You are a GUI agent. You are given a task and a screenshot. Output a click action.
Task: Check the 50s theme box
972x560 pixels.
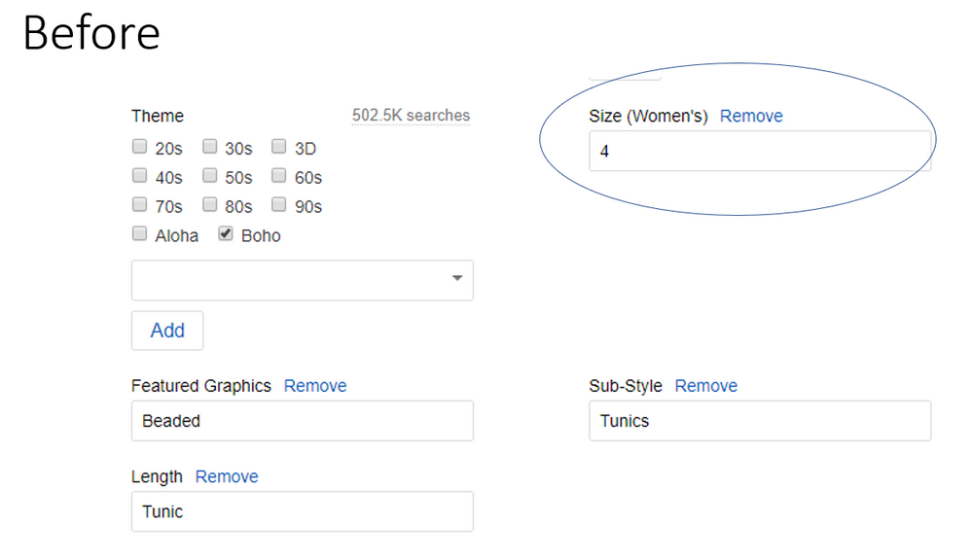coord(209,177)
